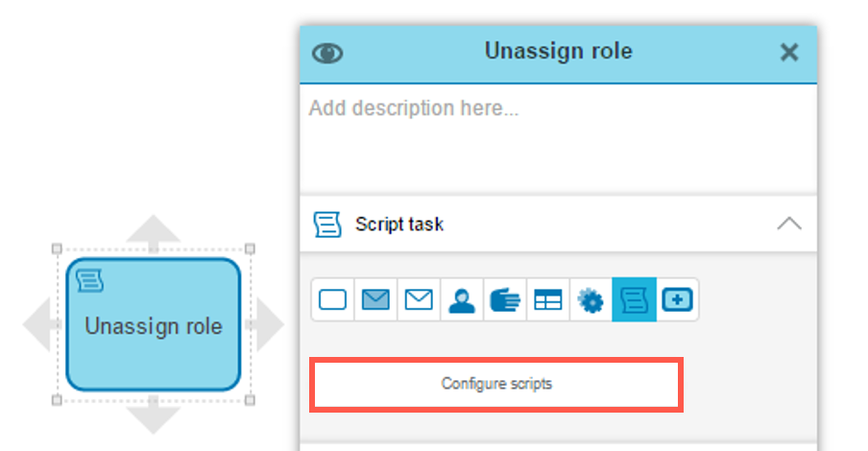The width and height of the screenshot is (868, 451).
Task: Choose the receive task outlined envelope icon
Action: click(x=419, y=300)
